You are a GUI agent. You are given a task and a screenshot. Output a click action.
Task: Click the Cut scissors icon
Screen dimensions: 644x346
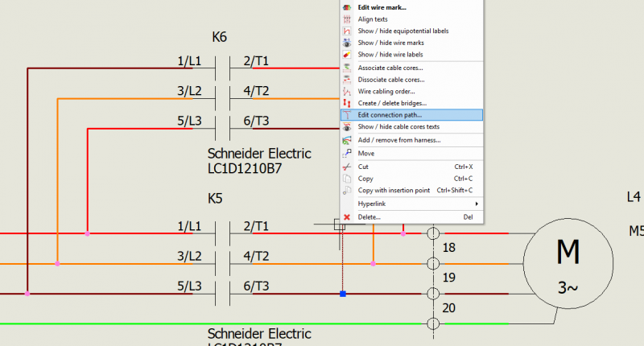point(347,167)
